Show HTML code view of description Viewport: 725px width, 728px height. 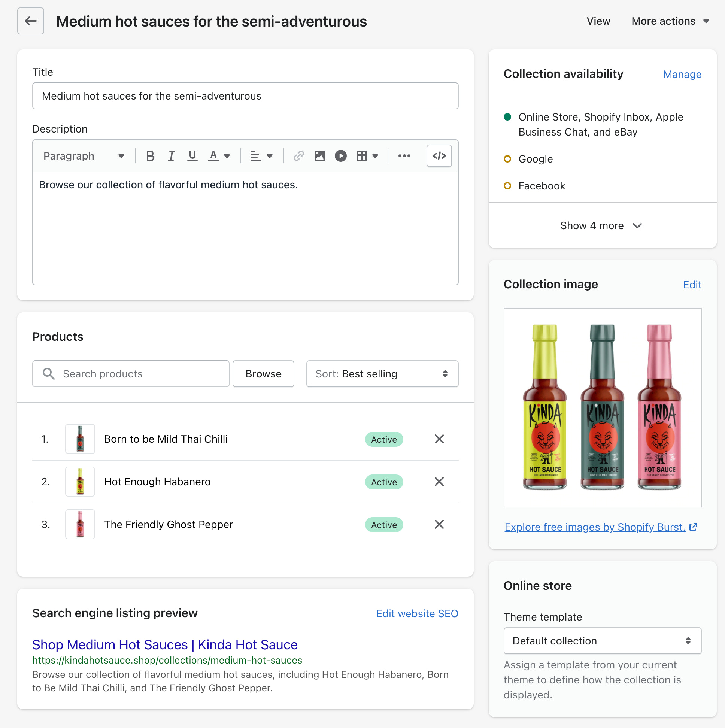(x=439, y=156)
